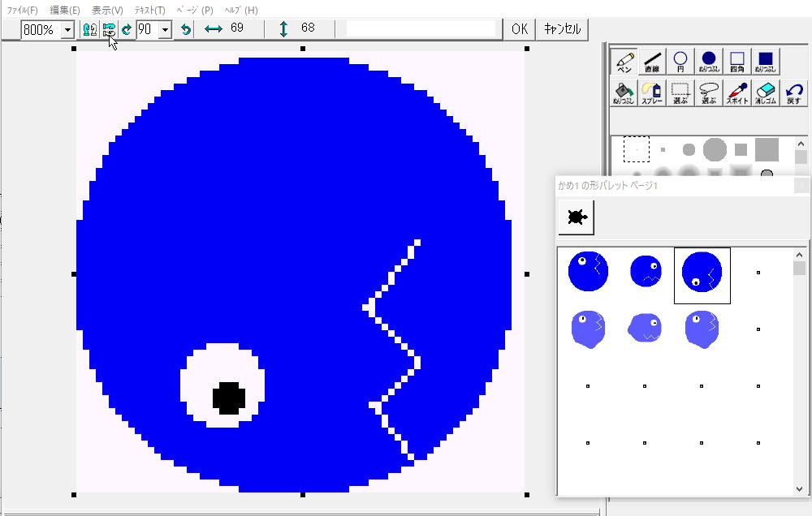Open the 表示(V) menu
Image resolution: width=812 pixels, height=516 pixels.
coord(107,11)
